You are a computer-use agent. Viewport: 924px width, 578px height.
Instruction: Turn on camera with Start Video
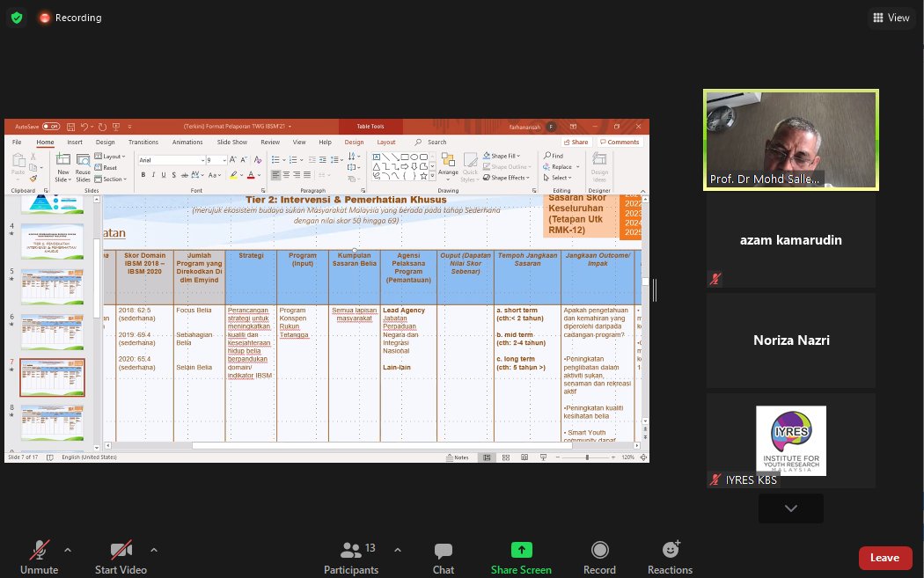pyautogui.click(x=121, y=557)
